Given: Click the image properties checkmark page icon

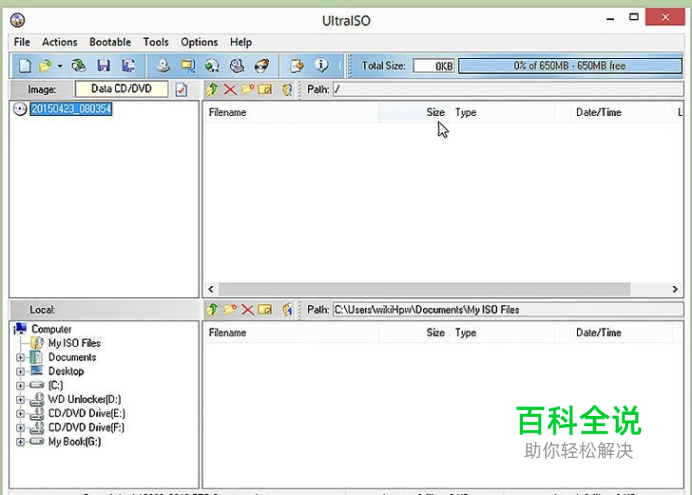Looking at the screenshot, I should 181,90.
